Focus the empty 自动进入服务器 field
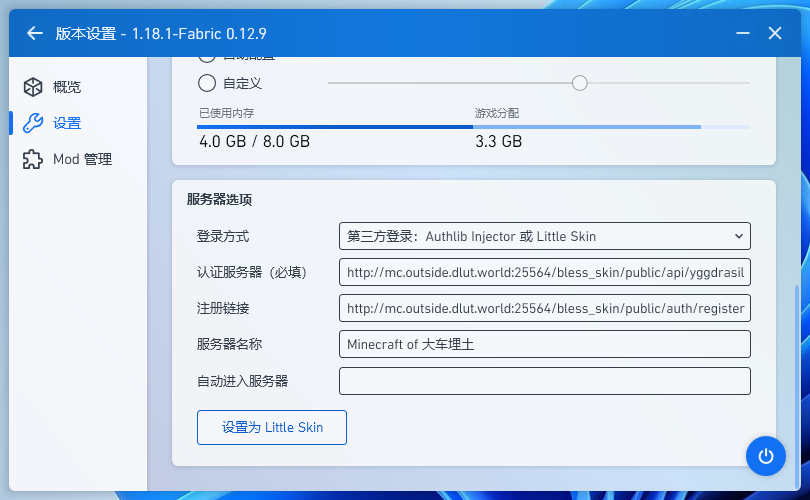810x500 pixels. (x=544, y=381)
